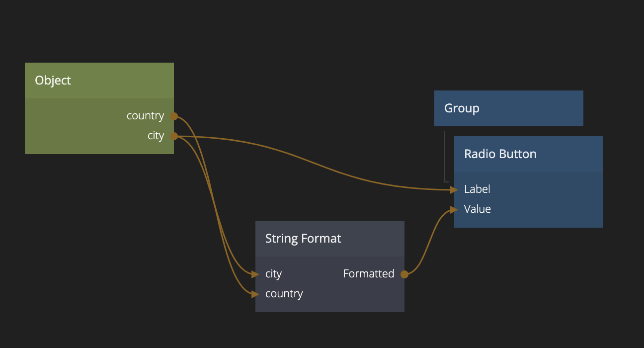The image size is (644, 348).
Task: Select the String Format node title
Action: pos(303,239)
